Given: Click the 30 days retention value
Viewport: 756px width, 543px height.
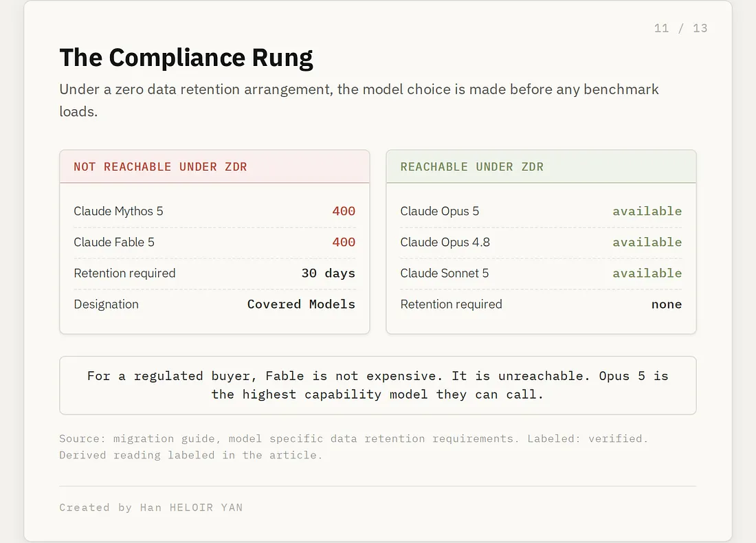Looking at the screenshot, I should [329, 274].
